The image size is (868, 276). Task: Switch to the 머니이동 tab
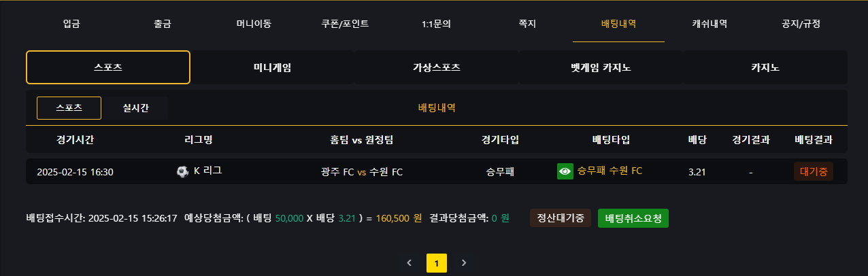(254, 24)
